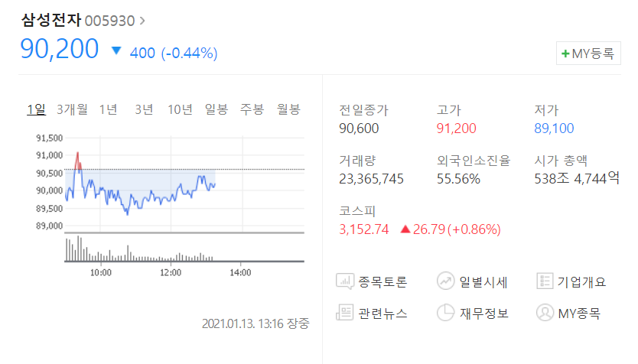Click the tallest volume bar near 10:00
This screenshot has width=638, height=364.
coord(78,248)
